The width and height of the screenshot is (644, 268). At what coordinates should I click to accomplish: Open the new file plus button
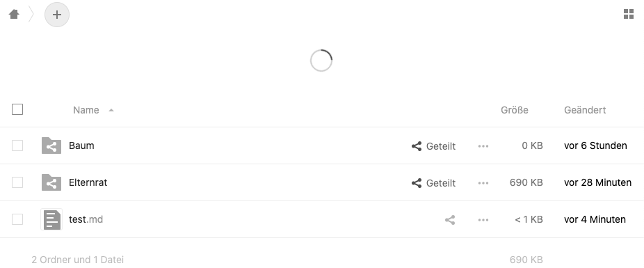(57, 15)
